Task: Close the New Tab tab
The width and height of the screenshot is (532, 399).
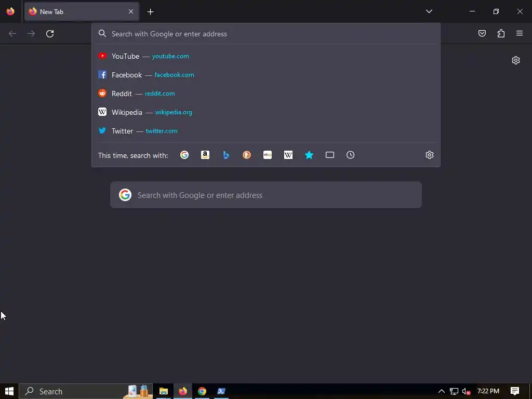Action: pos(131,11)
